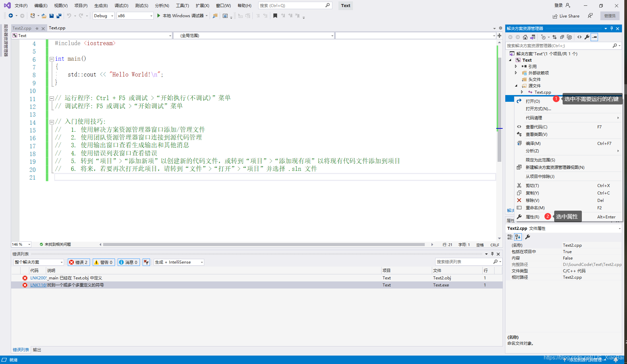Open the Text project scope dropdown
The height and width of the screenshot is (364, 627).
[92, 35]
